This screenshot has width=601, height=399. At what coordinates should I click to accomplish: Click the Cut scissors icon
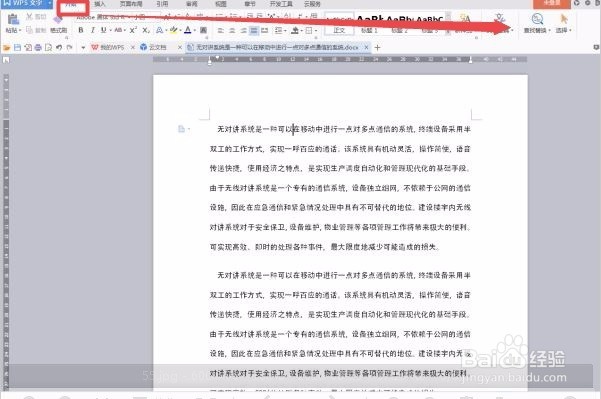click(30, 16)
